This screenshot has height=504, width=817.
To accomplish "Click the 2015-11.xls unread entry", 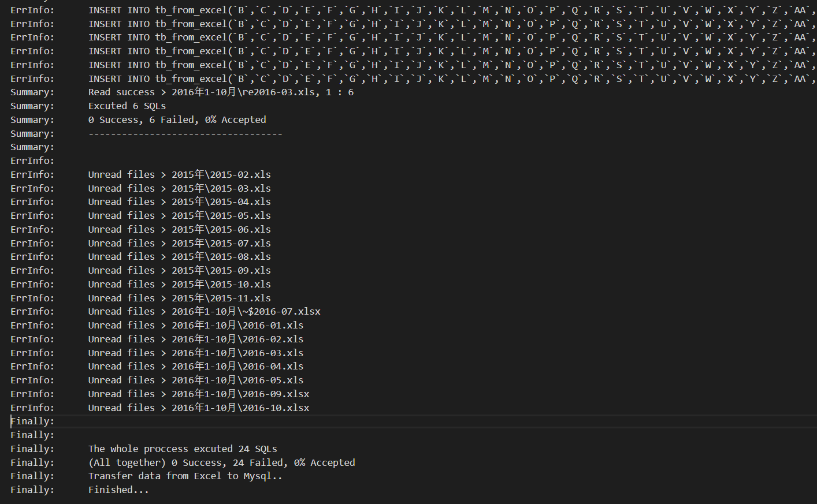I will [x=180, y=298].
